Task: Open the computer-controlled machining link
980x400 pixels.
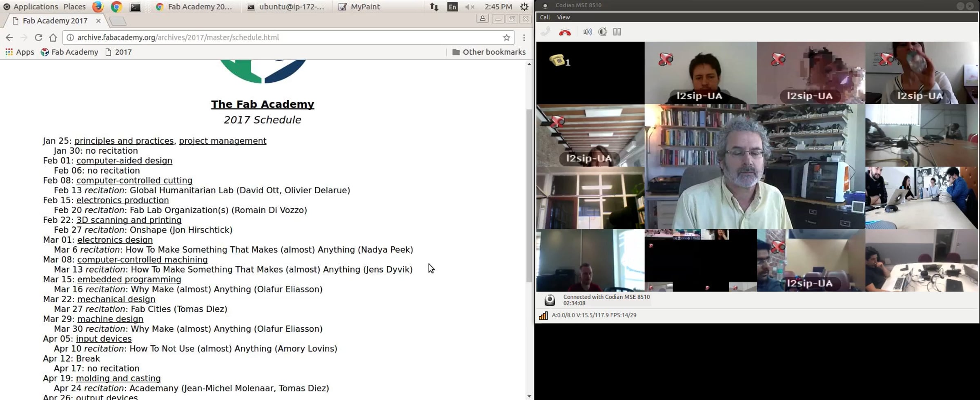Action: 143,259
